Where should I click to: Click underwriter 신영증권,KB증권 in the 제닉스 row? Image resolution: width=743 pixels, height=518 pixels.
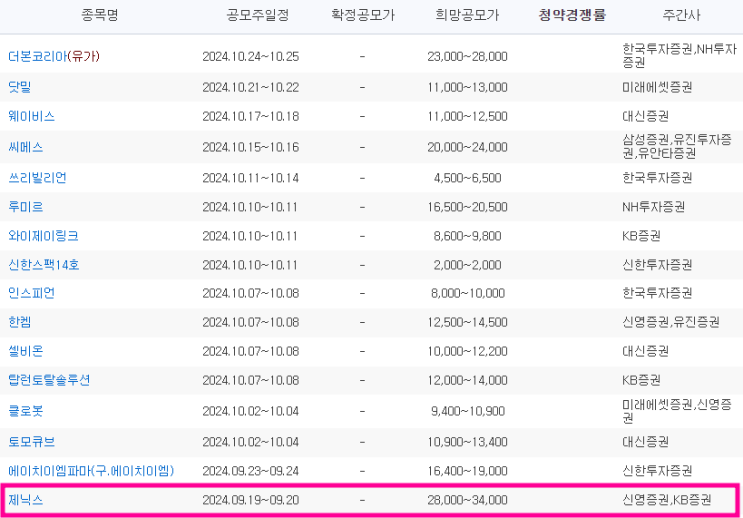667,500
